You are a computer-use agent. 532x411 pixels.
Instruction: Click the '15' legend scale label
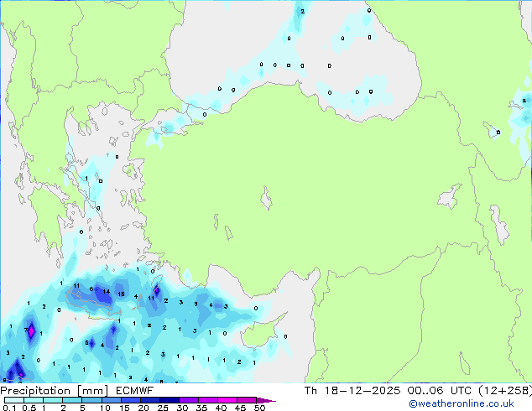coord(124,408)
